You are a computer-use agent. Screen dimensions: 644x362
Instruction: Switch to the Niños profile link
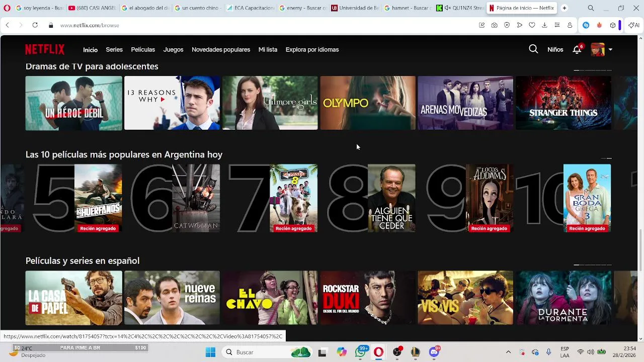coord(555,50)
